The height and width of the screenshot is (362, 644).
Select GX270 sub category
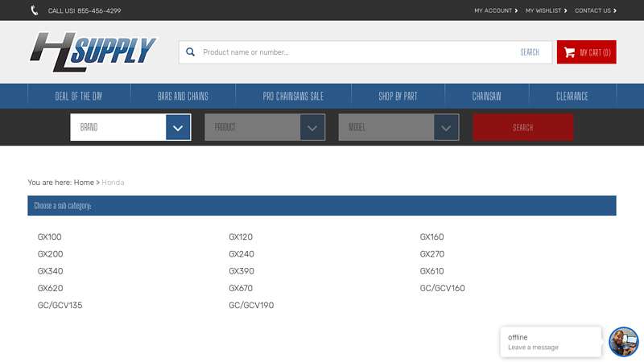click(x=432, y=254)
